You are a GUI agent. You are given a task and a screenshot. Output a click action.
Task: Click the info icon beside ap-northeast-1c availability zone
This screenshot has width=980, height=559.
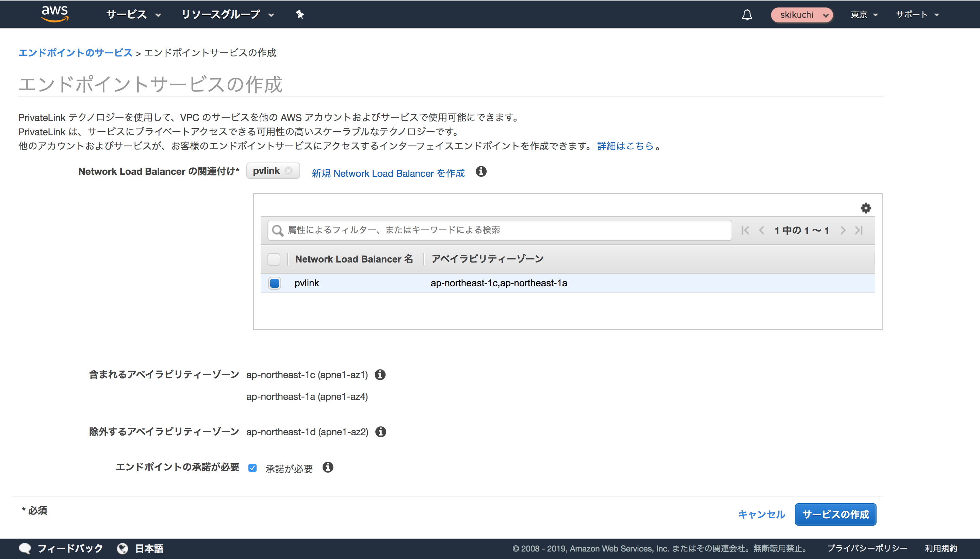point(381,375)
